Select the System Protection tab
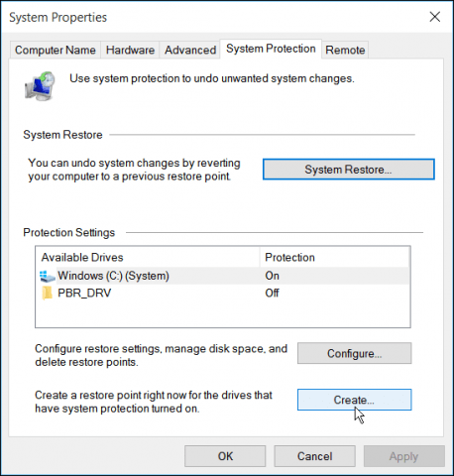454x476 pixels. (x=271, y=49)
